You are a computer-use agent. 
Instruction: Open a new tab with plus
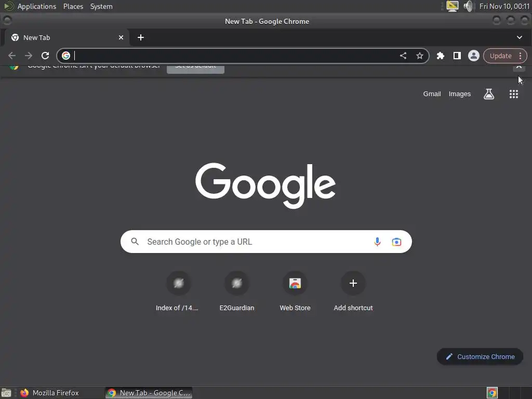point(140,37)
